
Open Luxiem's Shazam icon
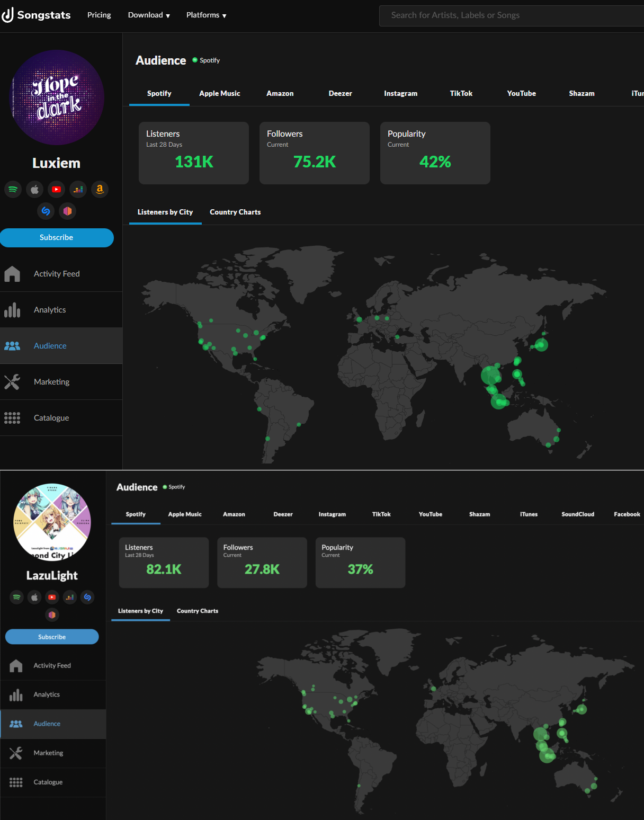46,211
